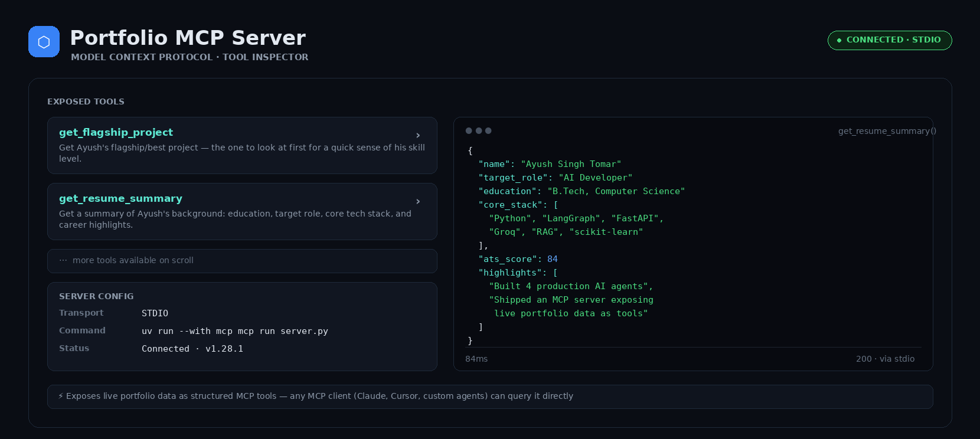Image resolution: width=980 pixels, height=439 pixels.
Task: Click the blue hexagon app logo
Action: click(44, 42)
